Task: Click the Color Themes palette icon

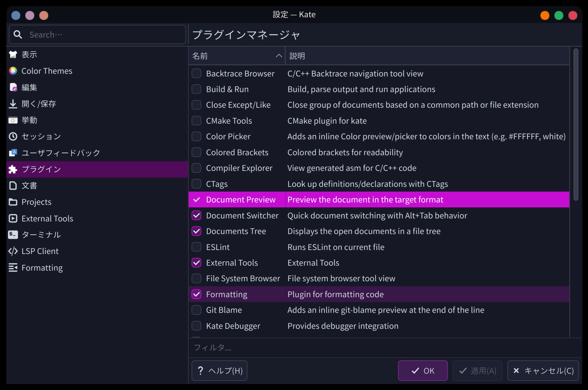Action: [13, 71]
